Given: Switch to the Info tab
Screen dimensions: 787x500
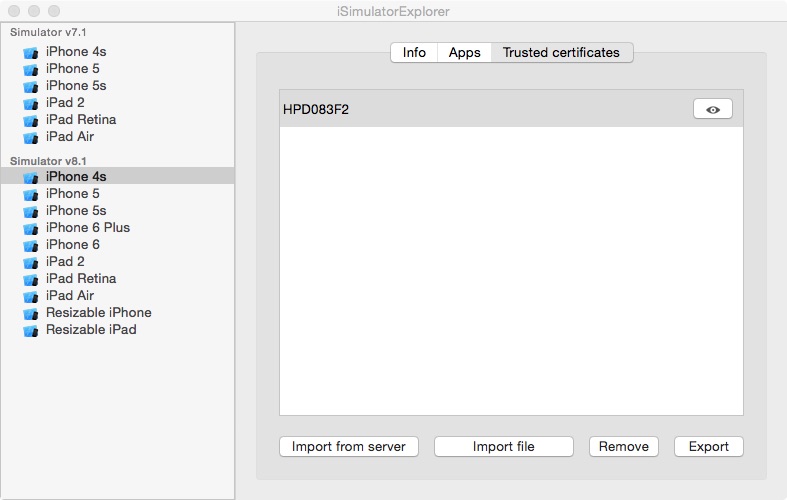Looking at the screenshot, I should coord(414,53).
